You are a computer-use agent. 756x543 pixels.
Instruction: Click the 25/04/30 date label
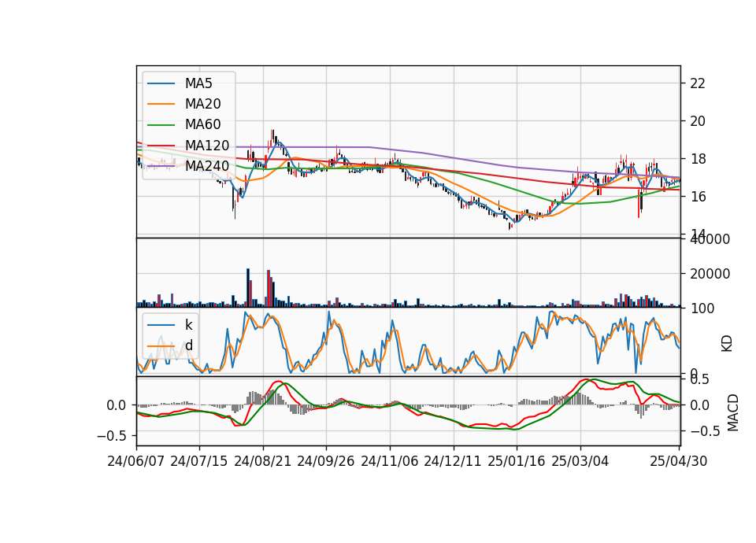point(679,461)
